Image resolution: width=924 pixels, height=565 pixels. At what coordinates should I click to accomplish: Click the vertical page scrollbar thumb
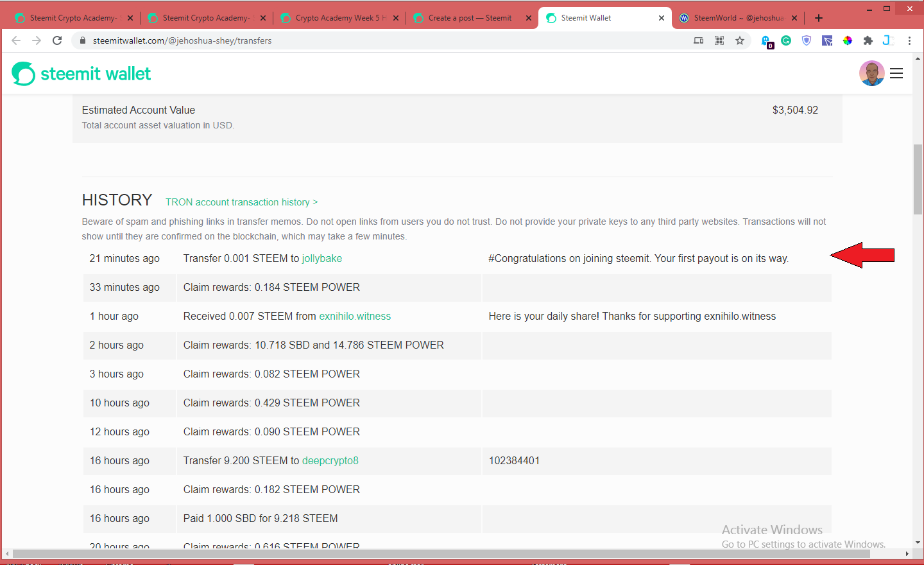(918, 180)
